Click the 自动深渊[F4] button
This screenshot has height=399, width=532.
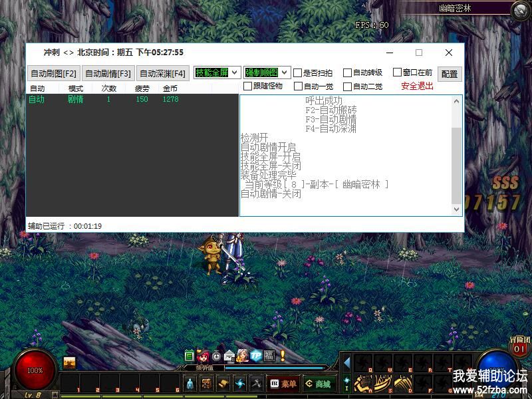click(x=162, y=73)
